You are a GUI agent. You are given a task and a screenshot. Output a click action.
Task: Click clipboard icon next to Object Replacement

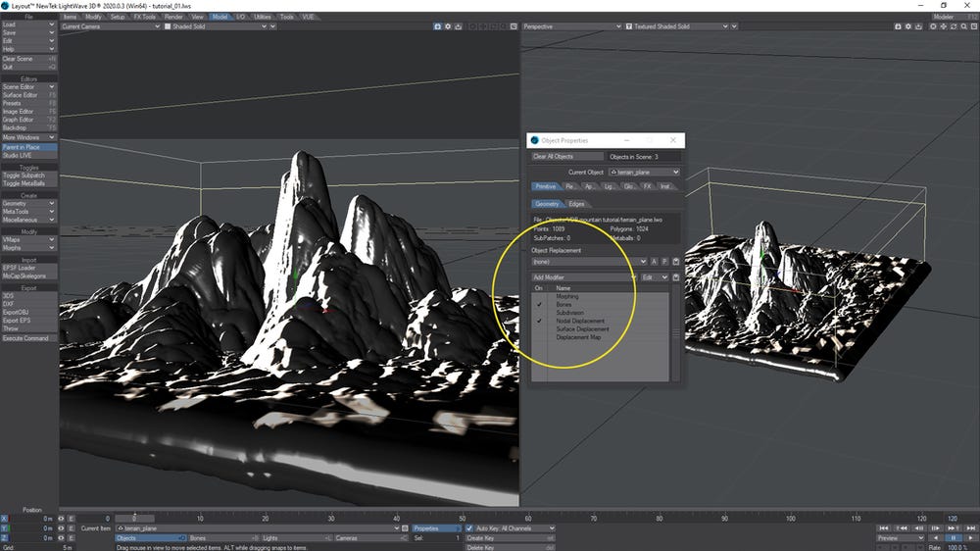[x=675, y=262]
